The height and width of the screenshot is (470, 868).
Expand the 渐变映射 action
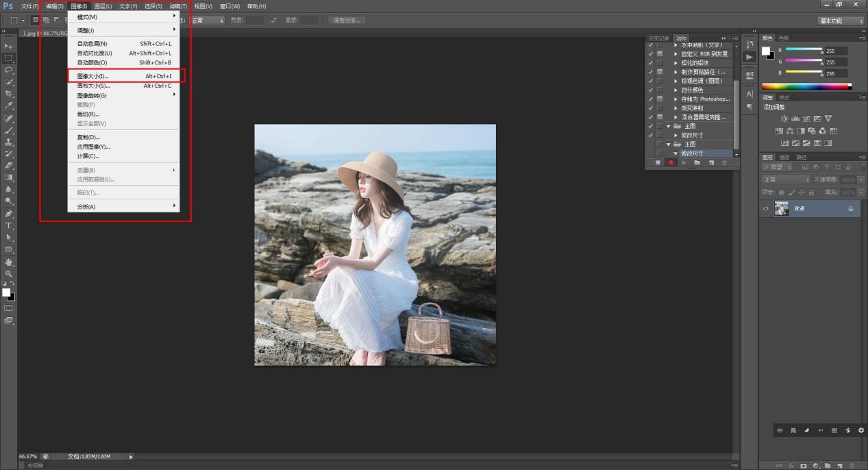coord(675,108)
